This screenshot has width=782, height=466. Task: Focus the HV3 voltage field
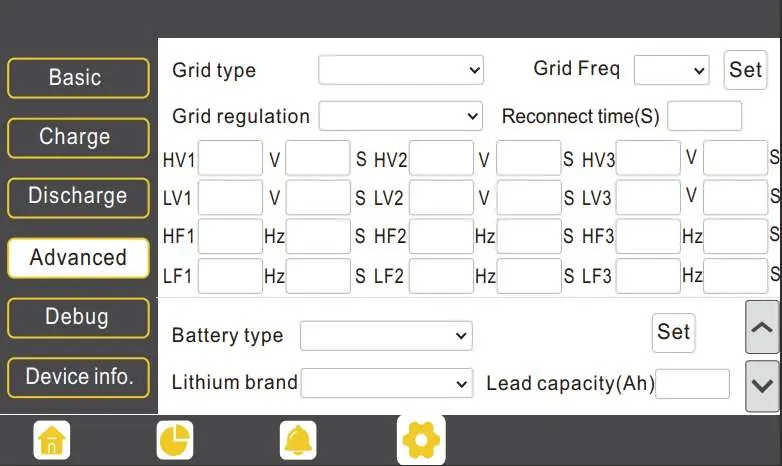(x=648, y=158)
